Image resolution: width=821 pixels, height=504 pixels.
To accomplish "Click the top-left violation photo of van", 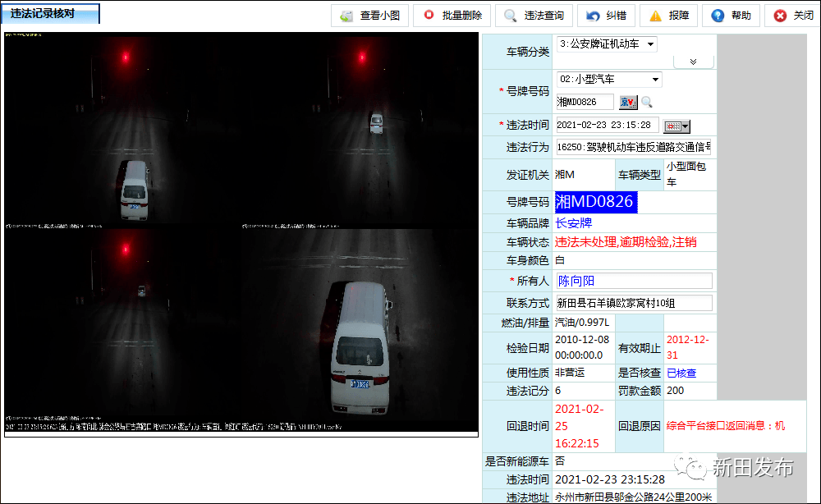I will pyautogui.click(x=122, y=130).
